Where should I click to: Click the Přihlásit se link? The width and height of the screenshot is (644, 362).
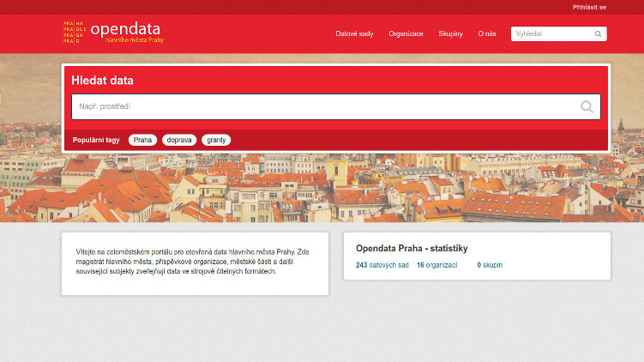coord(589,8)
